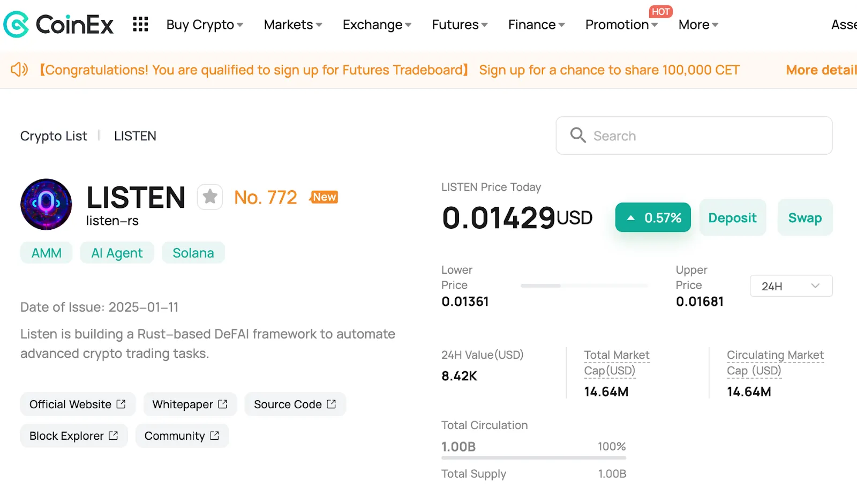
Task: Click external link icon on Community
Action: click(x=215, y=435)
